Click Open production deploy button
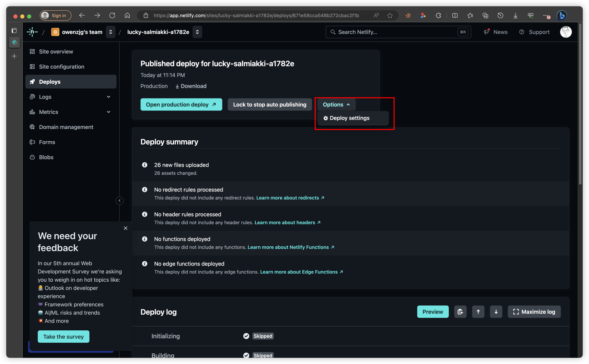This screenshot has width=589, height=364. point(181,105)
